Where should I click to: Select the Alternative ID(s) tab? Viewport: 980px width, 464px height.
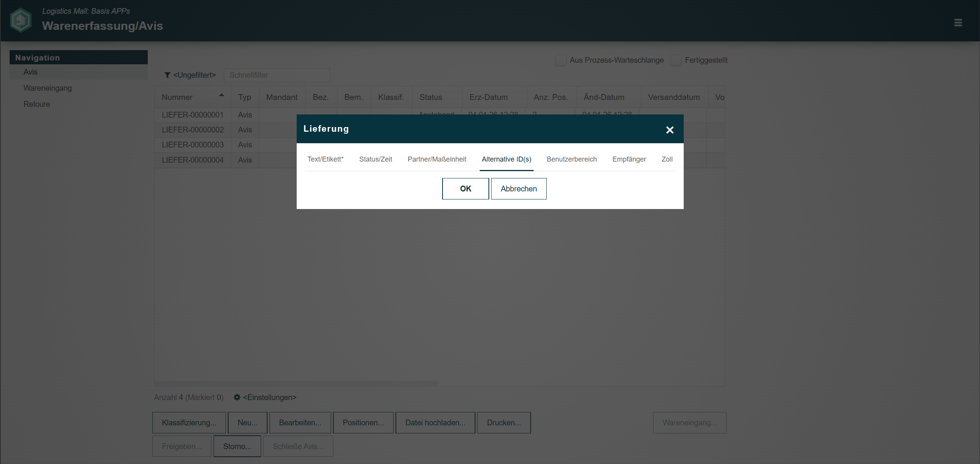[506, 159]
